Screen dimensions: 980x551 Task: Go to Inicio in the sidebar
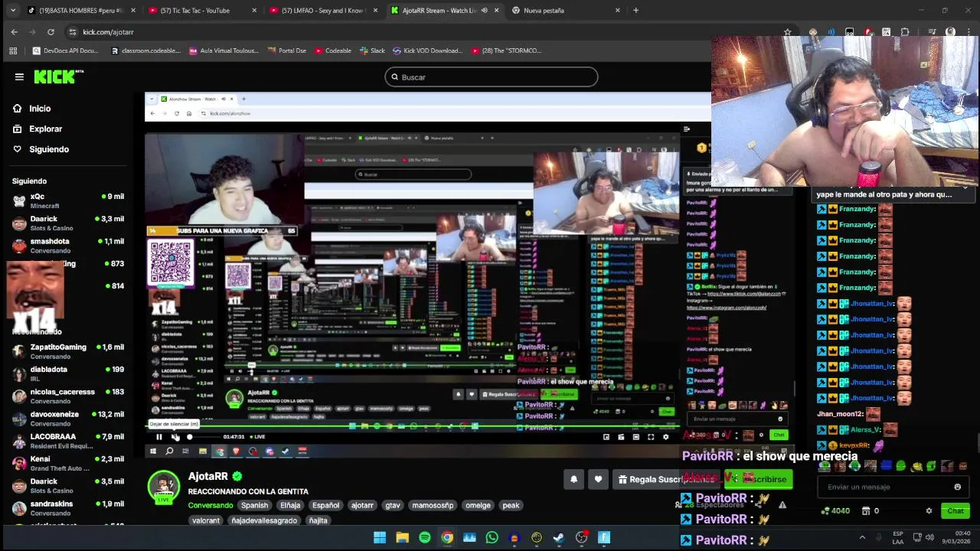(x=40, y=109)
